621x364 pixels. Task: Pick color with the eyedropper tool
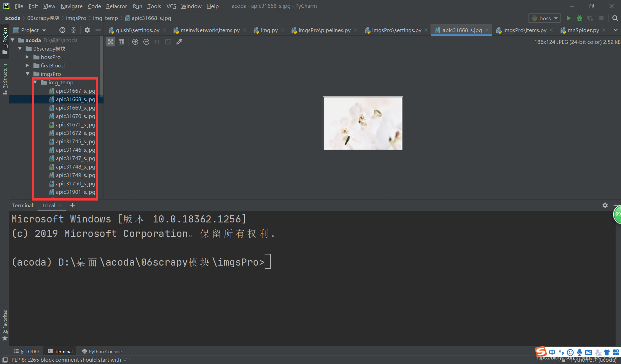(x=179, y=42)
